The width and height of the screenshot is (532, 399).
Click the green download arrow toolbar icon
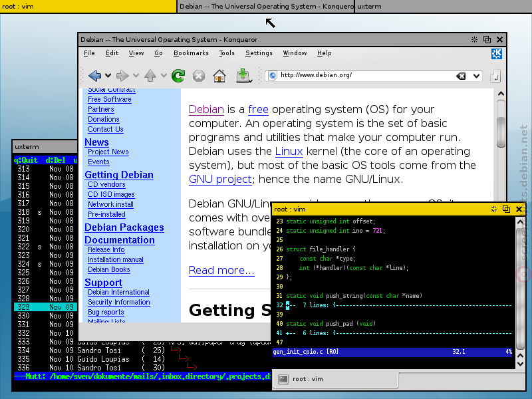click(243, 76)
